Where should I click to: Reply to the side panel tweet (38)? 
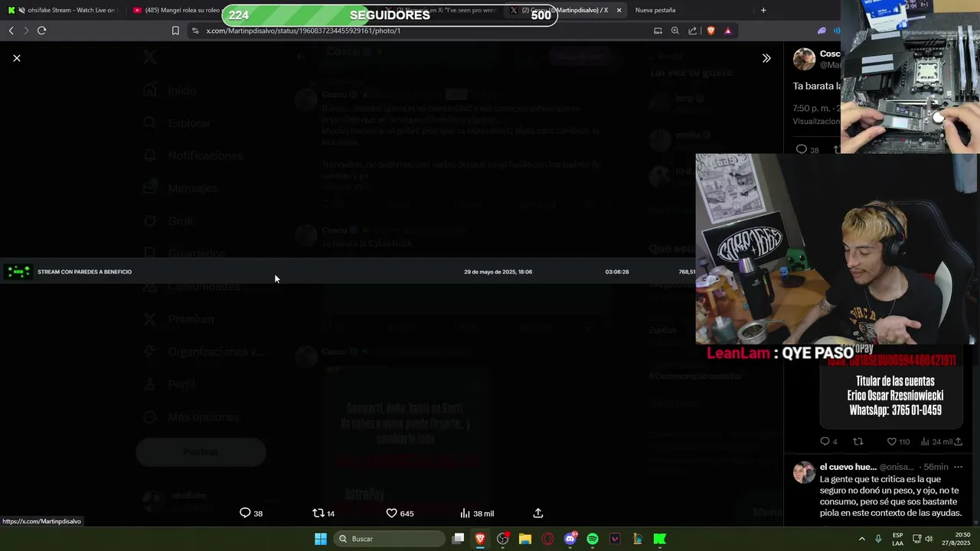tap(807, 149)
